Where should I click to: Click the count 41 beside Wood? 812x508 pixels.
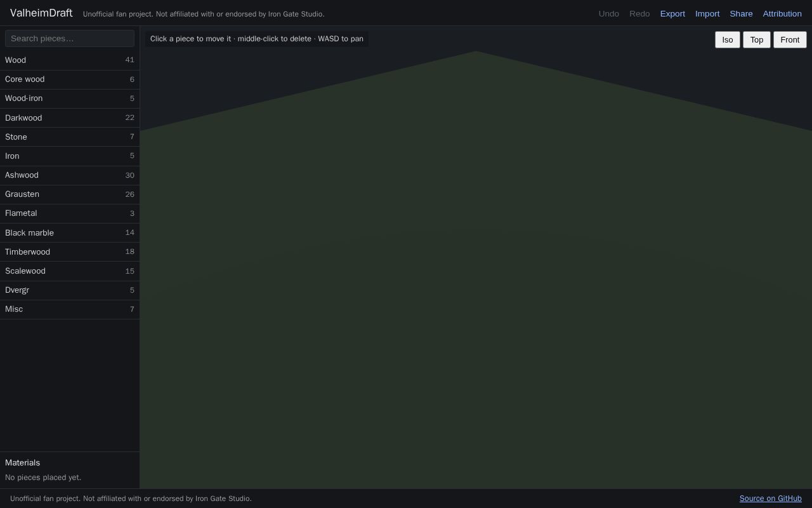pos(129,60)
